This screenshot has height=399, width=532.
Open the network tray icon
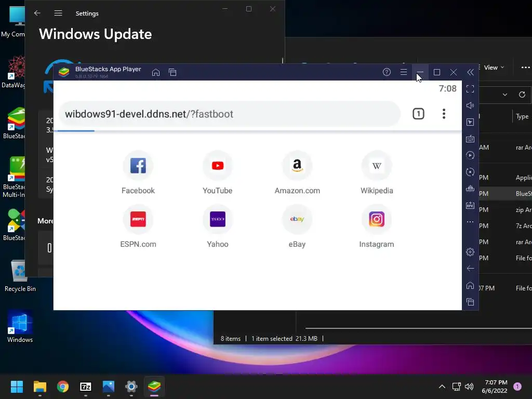point(456,387)
